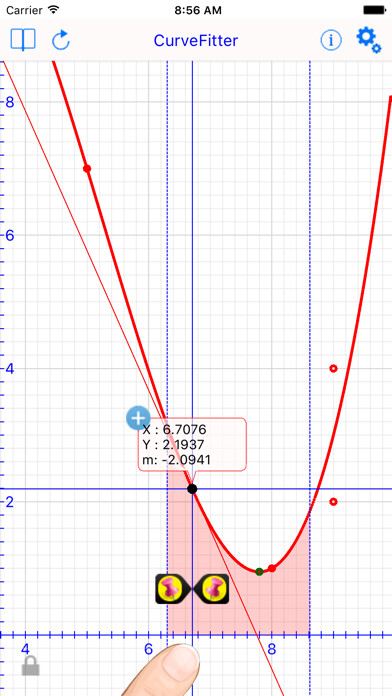
Task: Select the black cursor point on curve
Action: point(192,489)
